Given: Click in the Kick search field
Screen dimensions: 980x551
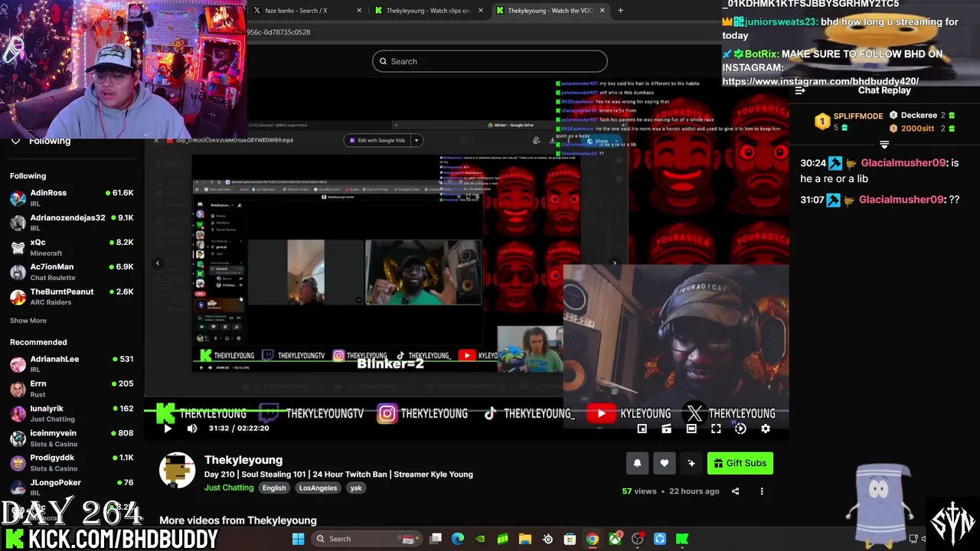Looking at the screenshot, I should [490, 61].
